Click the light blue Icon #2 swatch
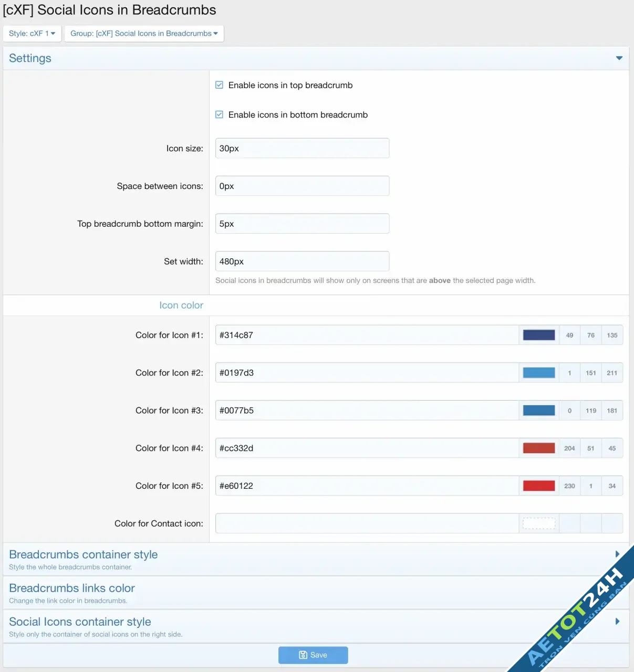Image resolution: width=634 pixels, height=672 pixels. (539, 373)
